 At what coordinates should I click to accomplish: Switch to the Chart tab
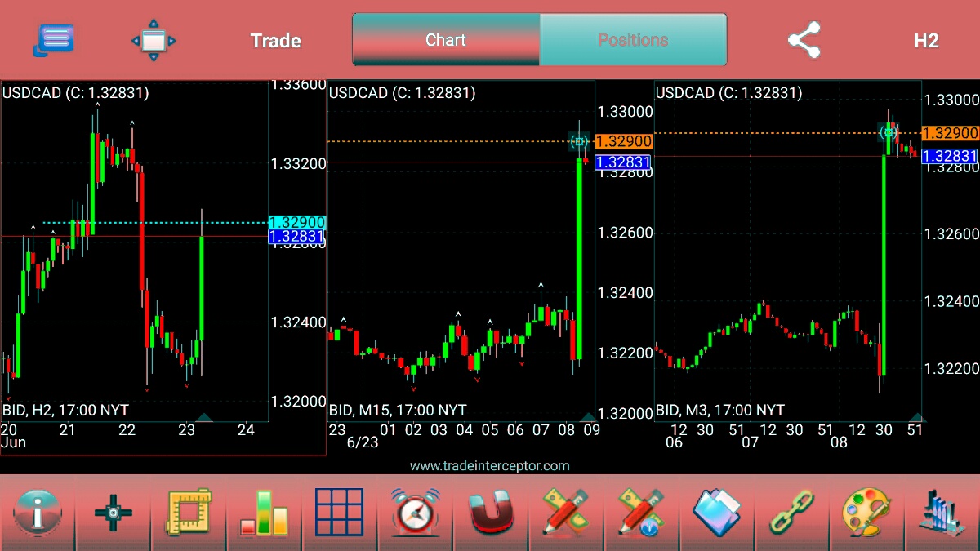[x=446, y=39]
